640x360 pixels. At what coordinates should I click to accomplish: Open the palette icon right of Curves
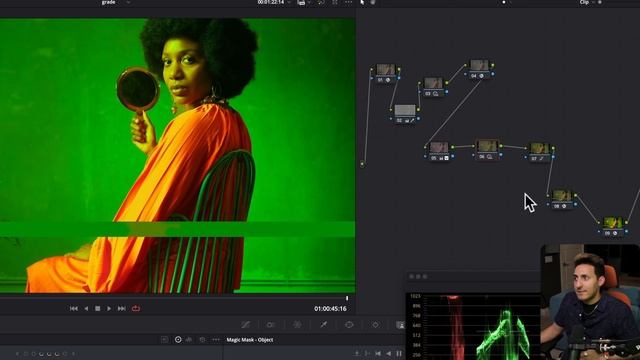point(271,325)
